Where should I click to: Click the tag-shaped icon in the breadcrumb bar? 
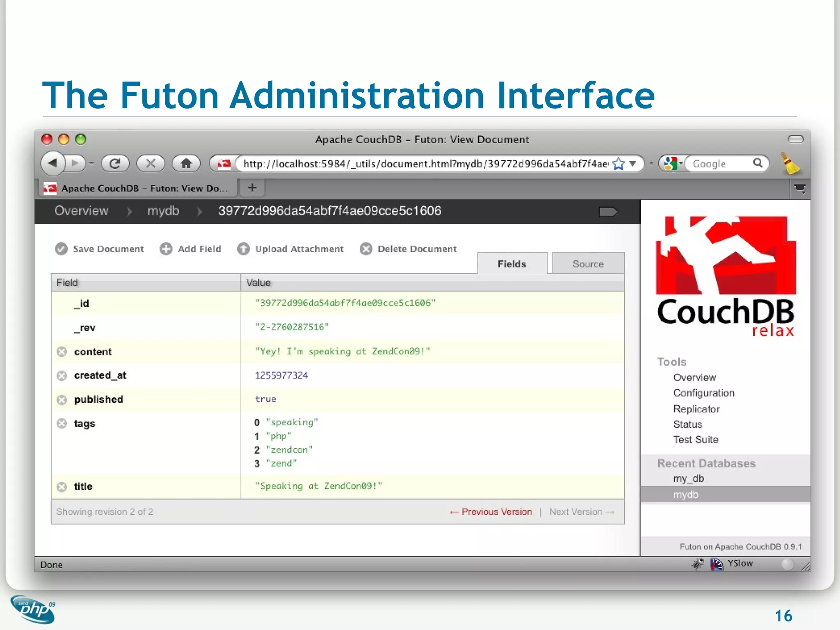[608, 212]
